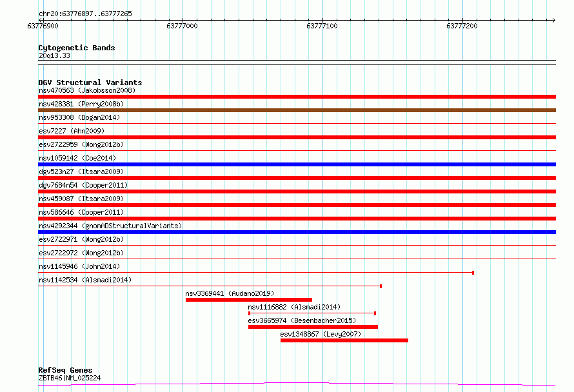This screenshot has height=392, width=574.
Task: Click the nsv428381 (Perry2008b) label
Action: pos(81,104)
